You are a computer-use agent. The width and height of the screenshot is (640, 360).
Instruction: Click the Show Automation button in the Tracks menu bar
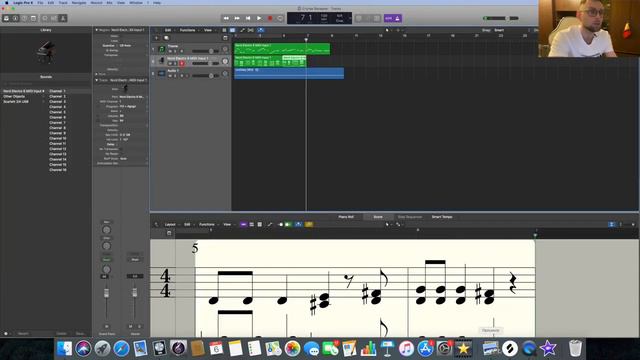pyautogui.click(x=242, y=30)
